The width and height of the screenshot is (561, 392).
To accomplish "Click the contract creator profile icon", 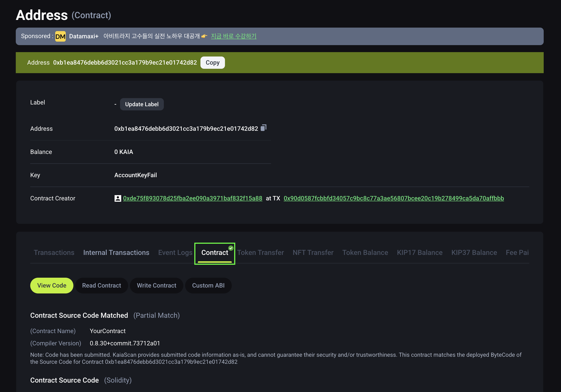I will coord(118,198).
